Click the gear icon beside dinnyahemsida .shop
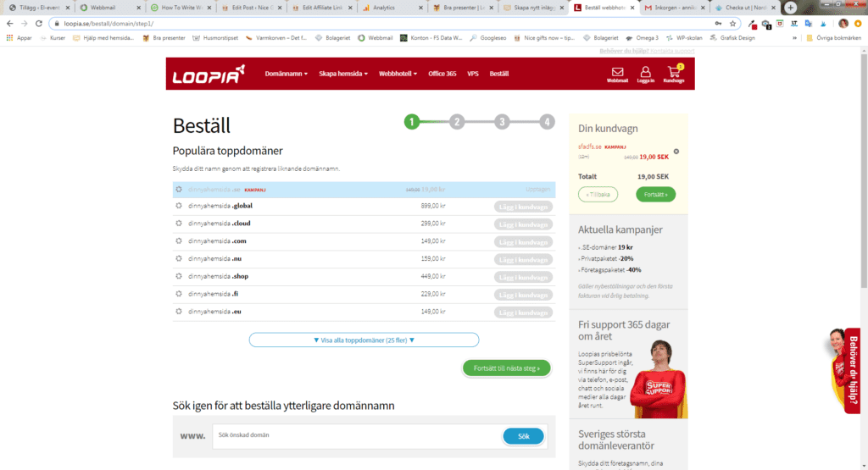The width and height of the screenshot is (868, 470). [x=179, y=276]
